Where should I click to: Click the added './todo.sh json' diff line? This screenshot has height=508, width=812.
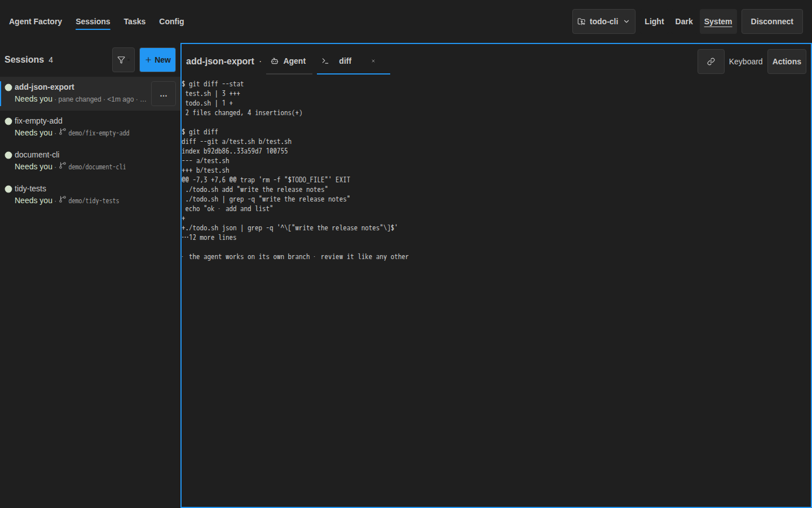tap(290, 228)
